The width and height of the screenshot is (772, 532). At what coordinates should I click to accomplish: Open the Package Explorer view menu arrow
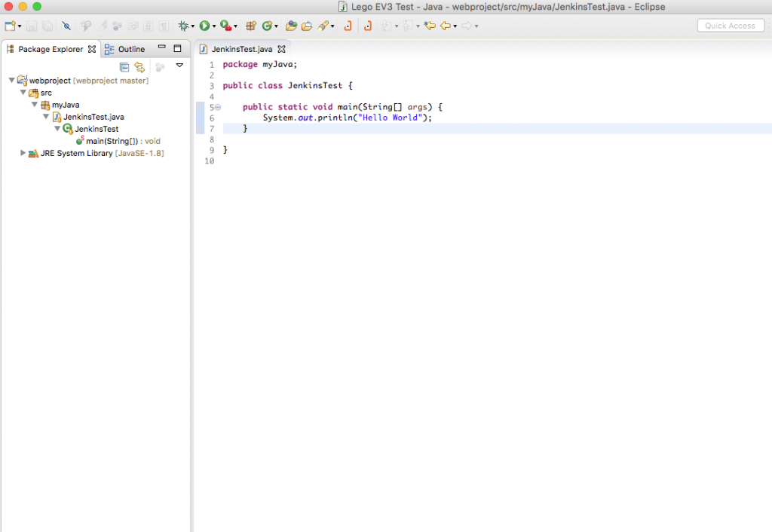click(x=179, y=67)
